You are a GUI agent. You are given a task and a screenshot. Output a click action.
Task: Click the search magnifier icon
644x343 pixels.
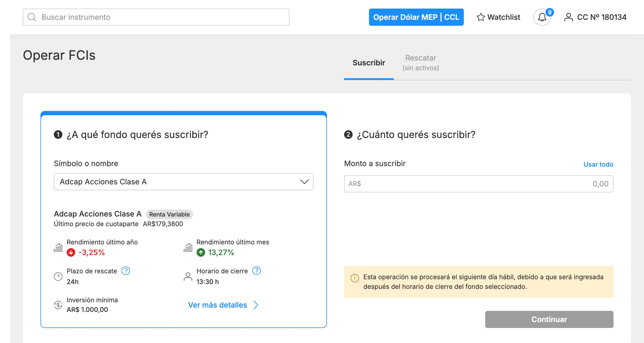[x=32, y=17]
